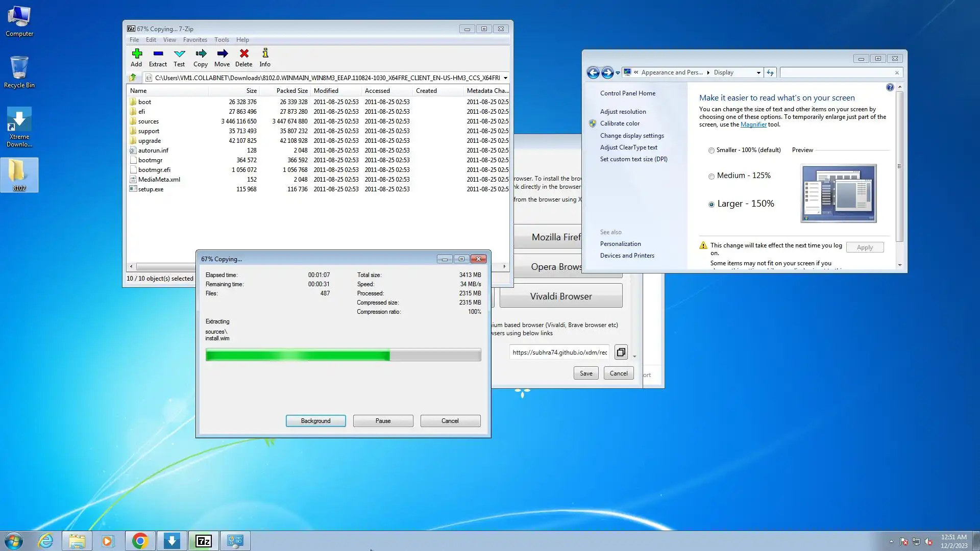Open 7-Zip from the taskbar
The image size is (980, 551).
(x=204, y=541)
